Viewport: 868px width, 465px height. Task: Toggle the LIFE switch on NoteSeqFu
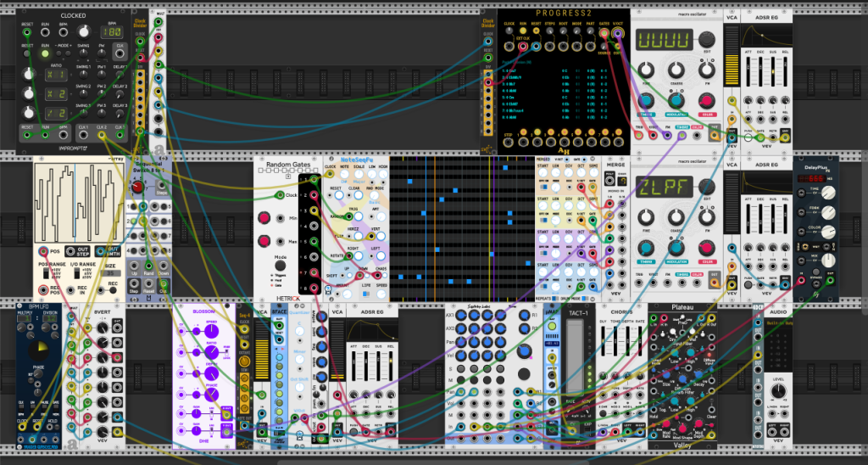point(366,294)
